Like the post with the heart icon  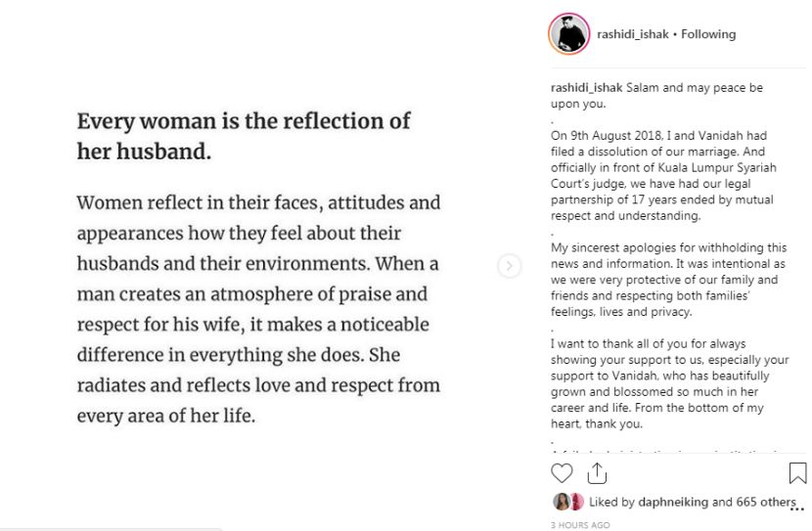point(562,473)
